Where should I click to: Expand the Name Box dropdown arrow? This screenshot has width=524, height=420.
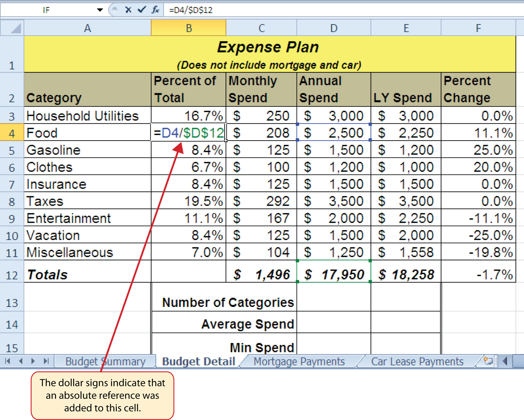(100, 10)
